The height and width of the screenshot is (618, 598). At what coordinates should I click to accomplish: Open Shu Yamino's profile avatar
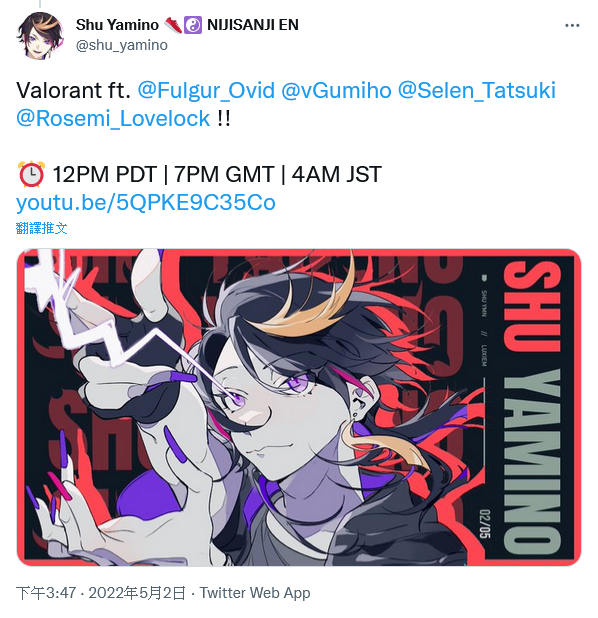click(40, 35)
